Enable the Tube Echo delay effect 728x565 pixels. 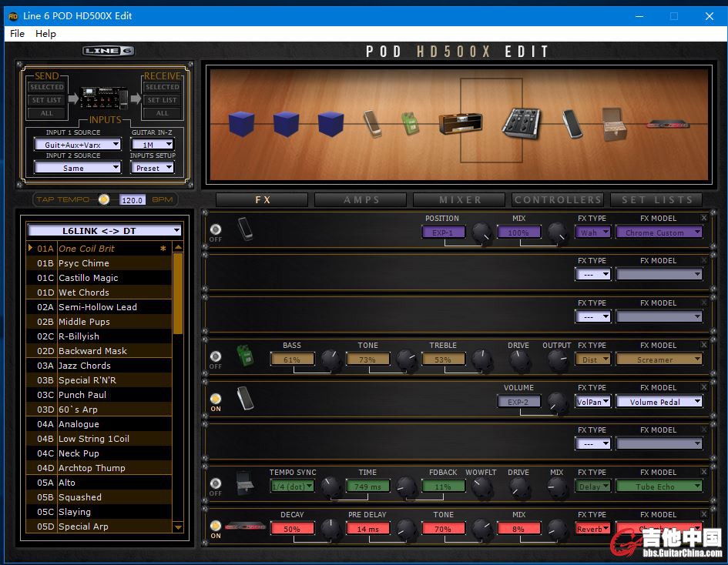(216, 483)
